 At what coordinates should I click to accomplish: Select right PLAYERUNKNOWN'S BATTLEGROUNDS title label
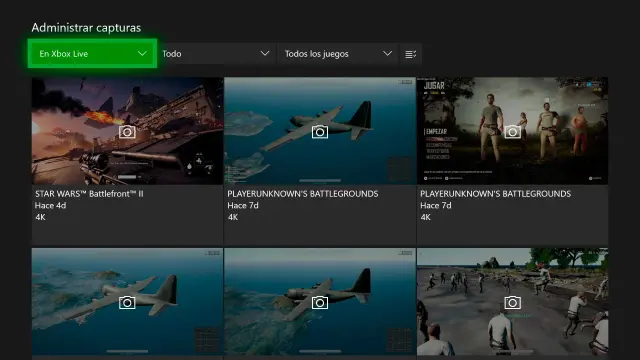pyautogui.click(x=496, y=194)
